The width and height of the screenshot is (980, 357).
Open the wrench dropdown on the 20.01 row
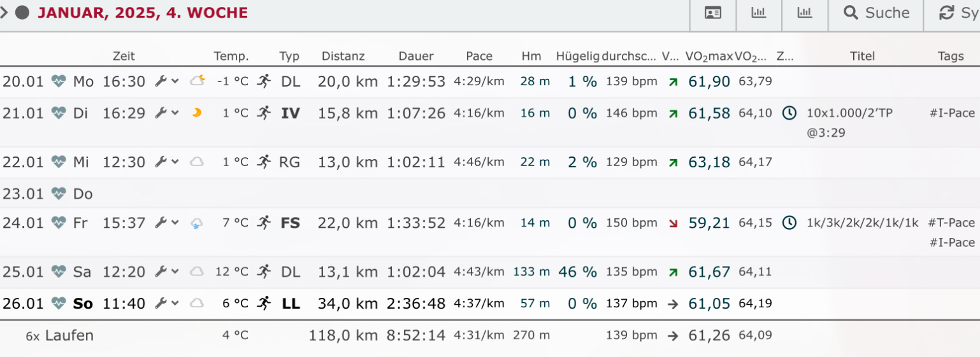pos(167,81)
